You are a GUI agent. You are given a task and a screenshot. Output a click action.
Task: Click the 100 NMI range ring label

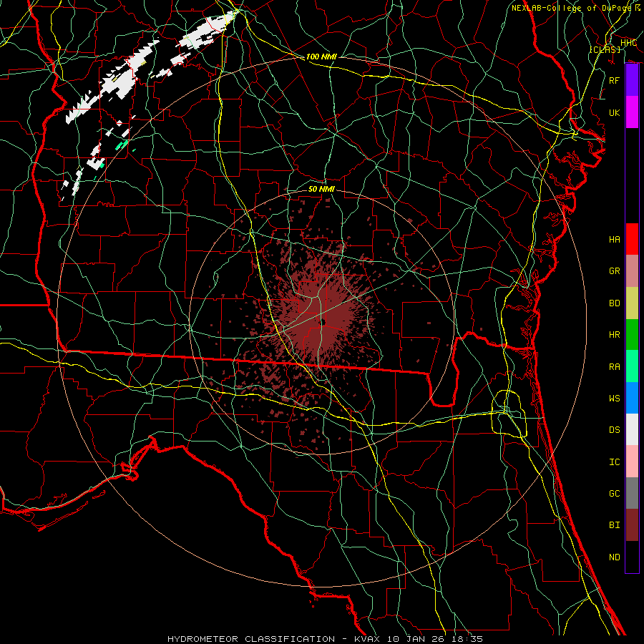coord(321,57)
